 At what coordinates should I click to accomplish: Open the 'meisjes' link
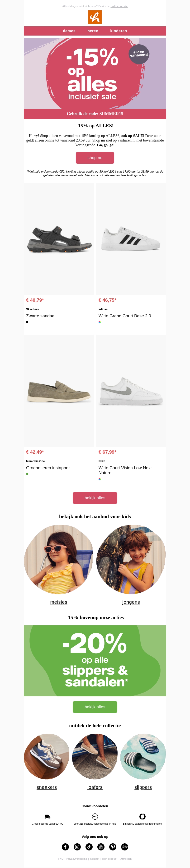pyautogui.click(x=59, y=602)
